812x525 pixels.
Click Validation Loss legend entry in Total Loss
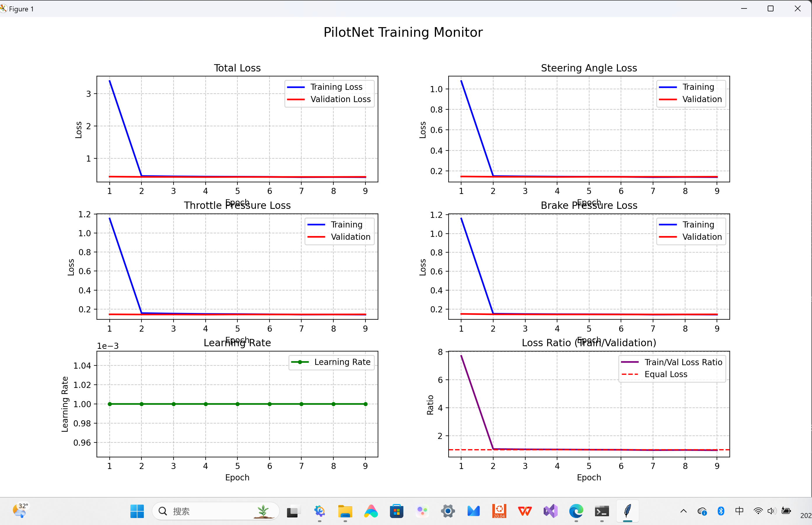pyautogui.click(x=329, y=99)
